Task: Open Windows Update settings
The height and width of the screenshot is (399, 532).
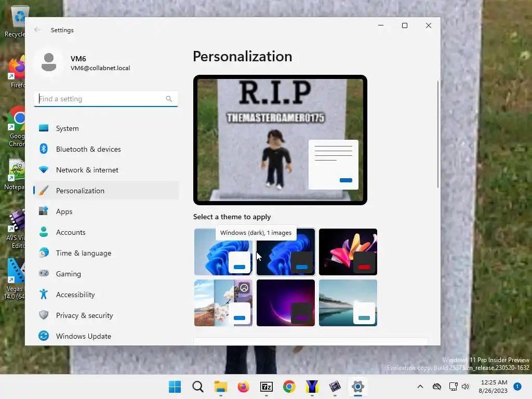Action: (x=106, y=336)
